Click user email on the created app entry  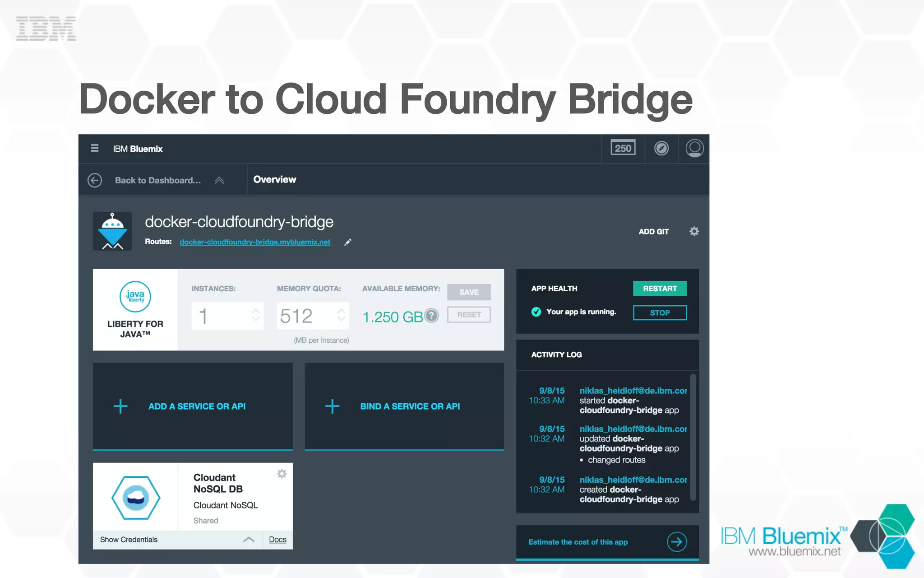633,480
